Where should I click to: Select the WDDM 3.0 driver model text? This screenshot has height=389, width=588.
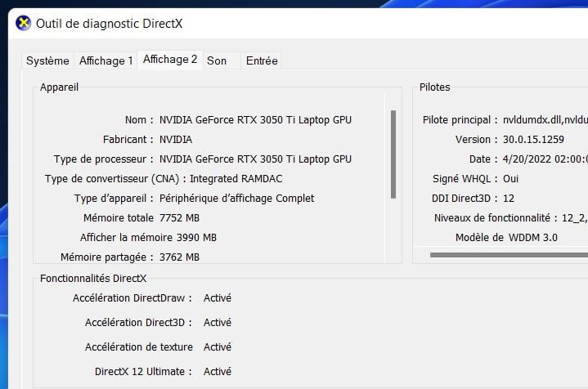pos(533,238)
